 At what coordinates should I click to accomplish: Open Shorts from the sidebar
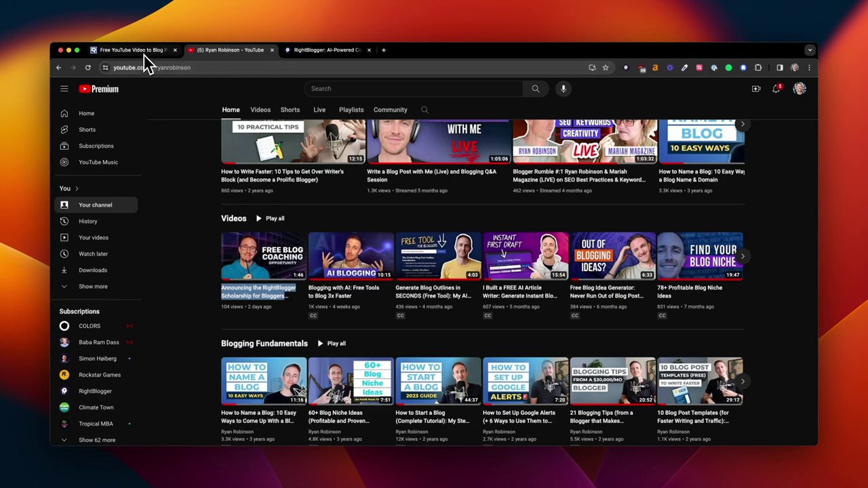(87, 129)
